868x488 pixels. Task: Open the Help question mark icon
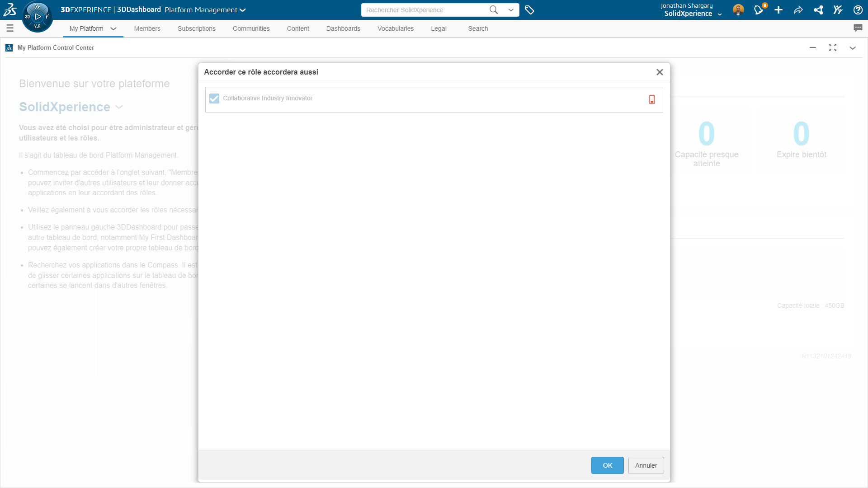click(858, 10)
